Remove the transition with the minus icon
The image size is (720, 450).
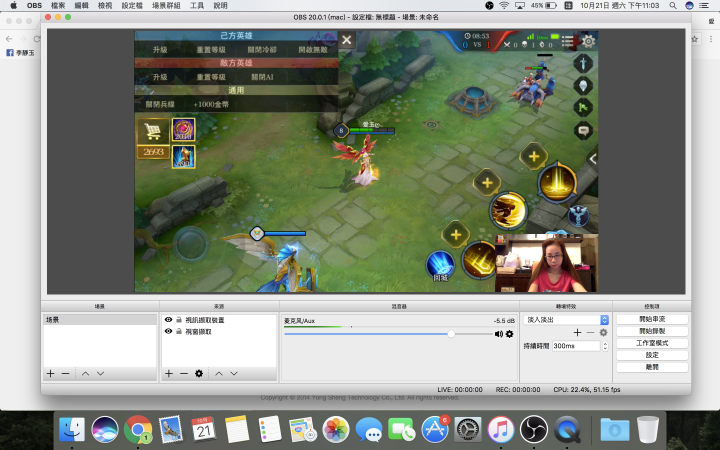coord(591,332)
